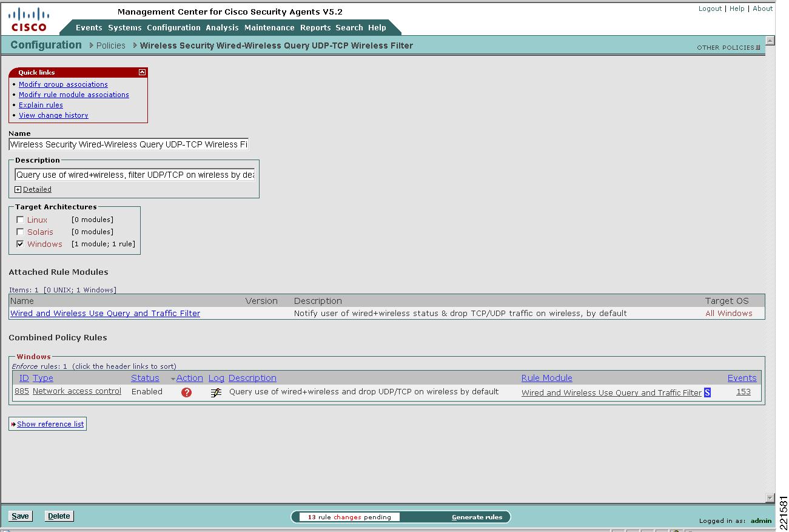789x532 pixels.
Task: Sort rules by ID header
Action: [24, 378]
